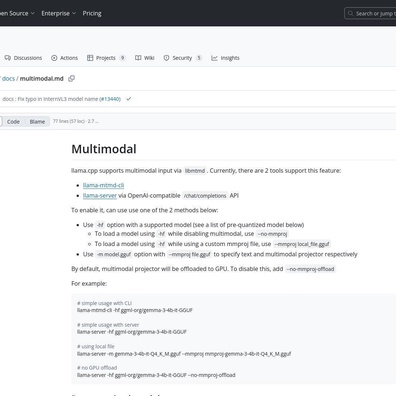Click the '# simple usage with CLI' comment
The height and width of the screenshot is (396, 396).
point(104,303)
